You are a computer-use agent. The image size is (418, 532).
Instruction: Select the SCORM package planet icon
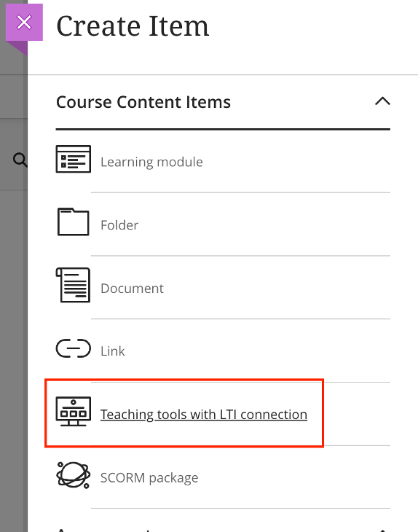point(74,474)
